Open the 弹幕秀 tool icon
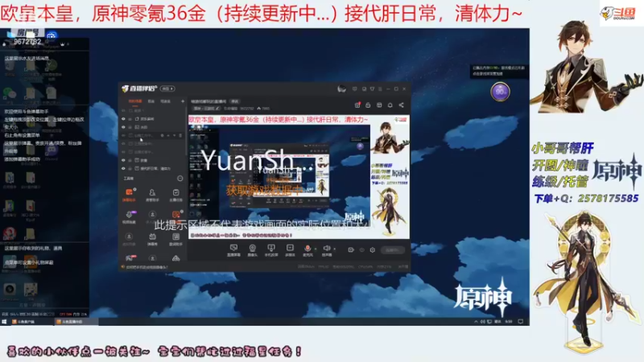 click(152, 238)
